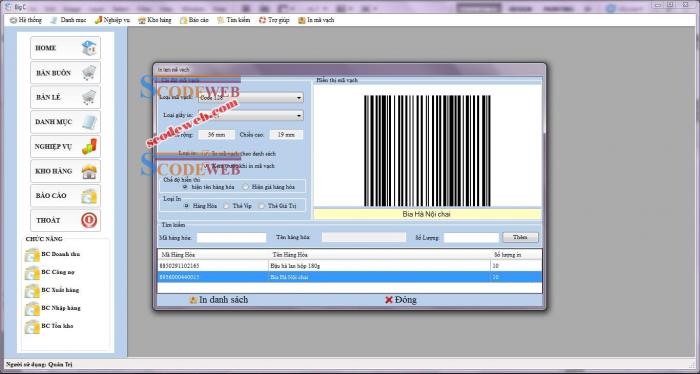700x374 pixels.
Task: Click the Mã Hàng Hóa column header
Action: [x=213, y=254]
